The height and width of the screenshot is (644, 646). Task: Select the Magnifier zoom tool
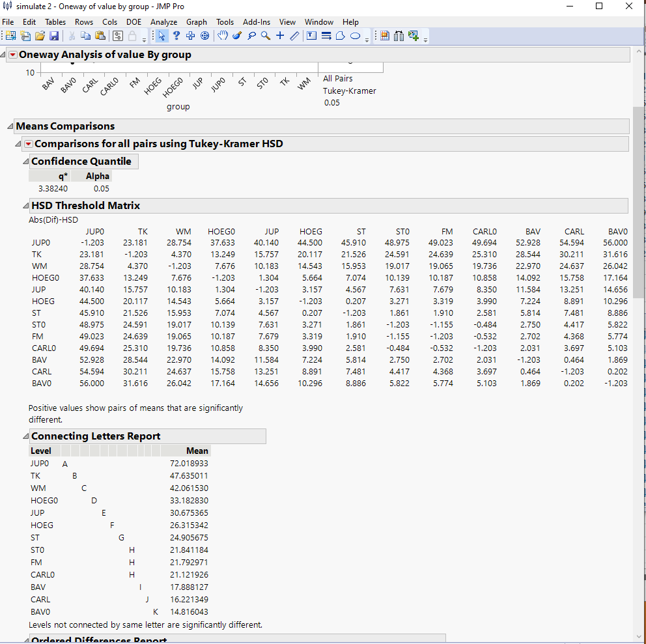click(265, 35)
